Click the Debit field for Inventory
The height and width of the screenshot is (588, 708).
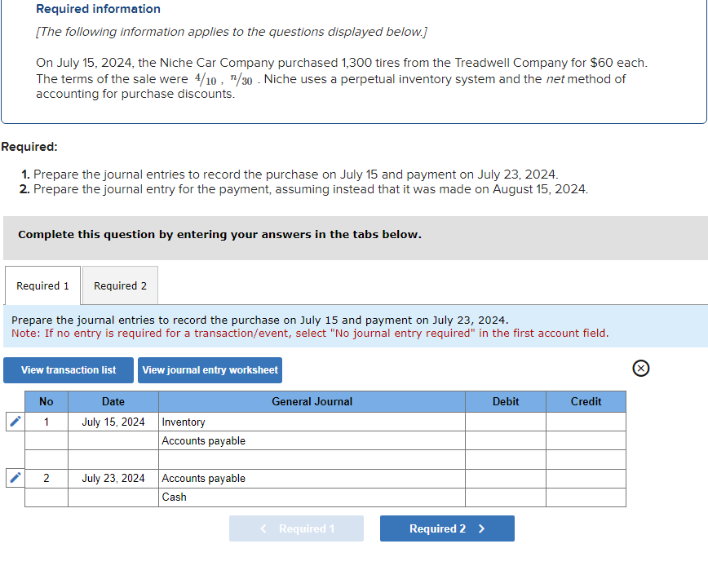[x=506, y=422]
